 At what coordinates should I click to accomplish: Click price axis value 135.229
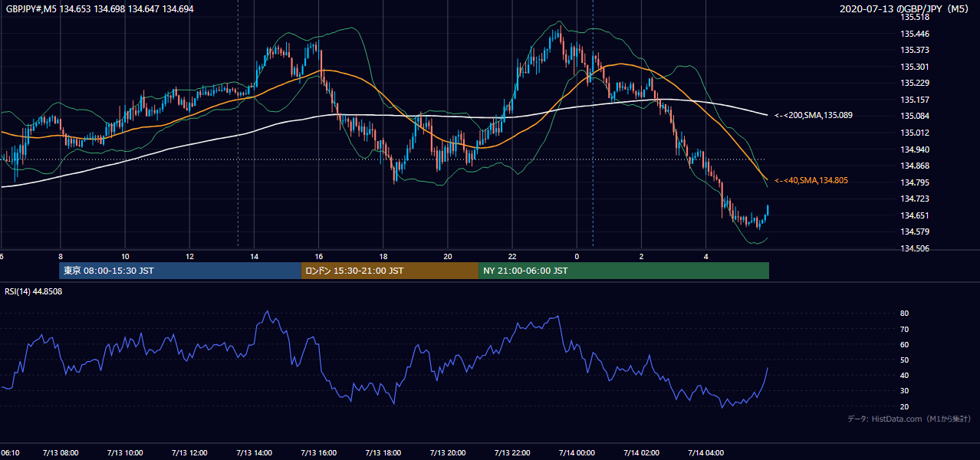coord(915,83)
